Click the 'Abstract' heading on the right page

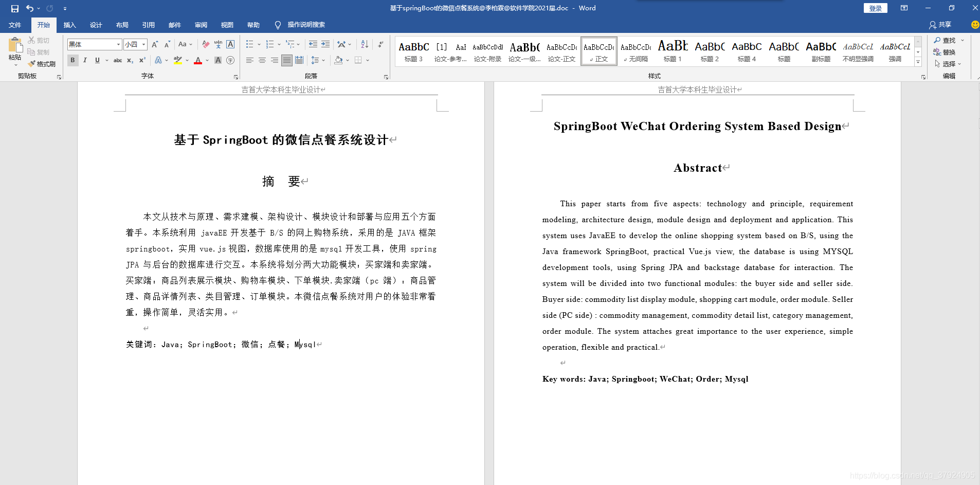coord(698,168)
